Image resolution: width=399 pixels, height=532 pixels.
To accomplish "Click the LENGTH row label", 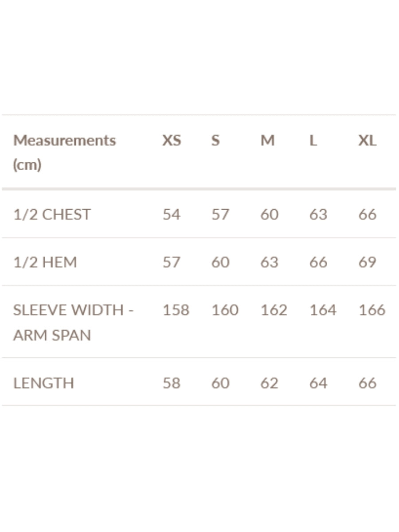I will pos(43,383).
